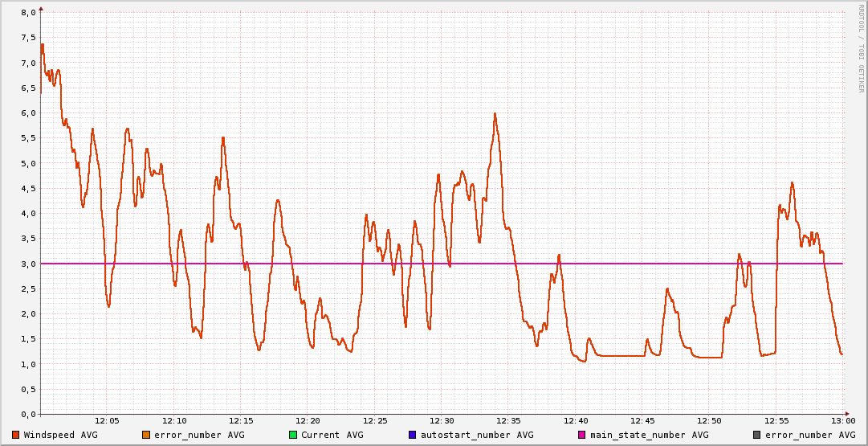868x446 pixels.
Task: Click the blue autostart_number AVG legend swatch
Action: [413, 435]
